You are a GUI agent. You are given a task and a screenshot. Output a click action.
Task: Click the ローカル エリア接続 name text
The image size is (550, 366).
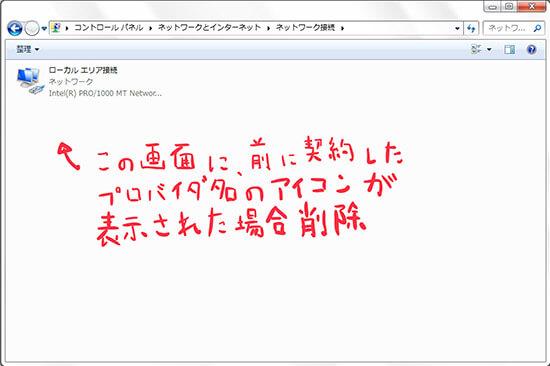coord(83,70)
